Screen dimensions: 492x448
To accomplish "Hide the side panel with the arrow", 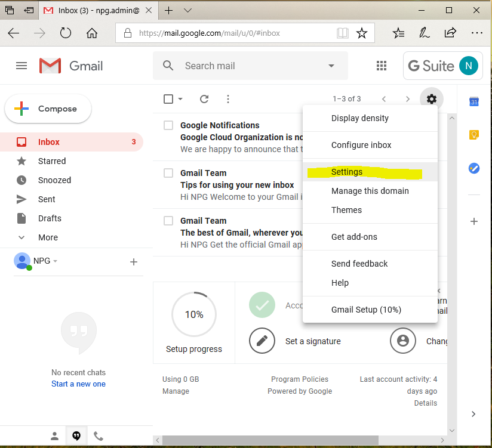I will tap(473, 414).
